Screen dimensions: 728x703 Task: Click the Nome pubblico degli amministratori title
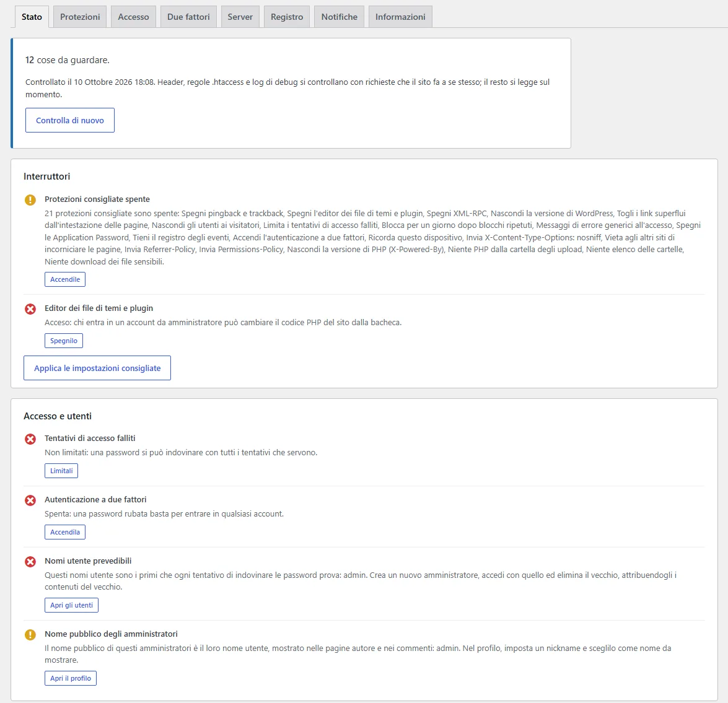pos(111,634)
